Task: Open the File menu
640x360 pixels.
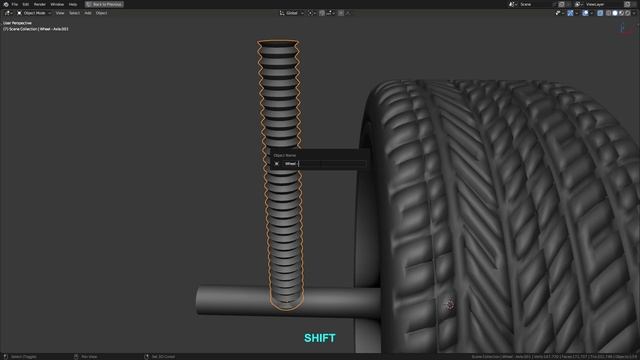Action: [x=15, y=4]
